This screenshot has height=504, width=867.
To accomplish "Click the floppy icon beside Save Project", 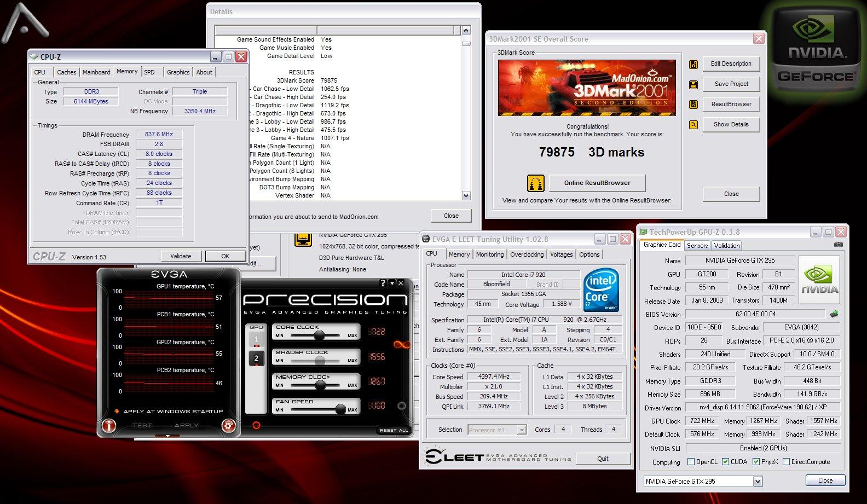I will 693,85.
